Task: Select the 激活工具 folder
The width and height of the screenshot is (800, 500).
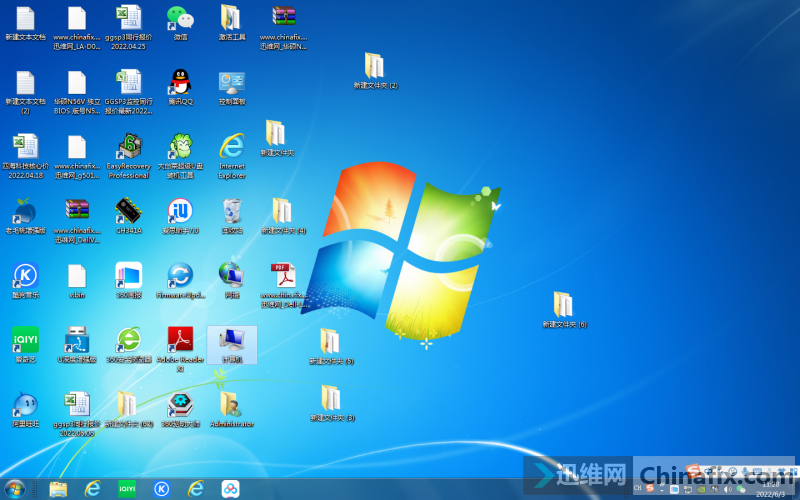Action: (x=232, y=22)
